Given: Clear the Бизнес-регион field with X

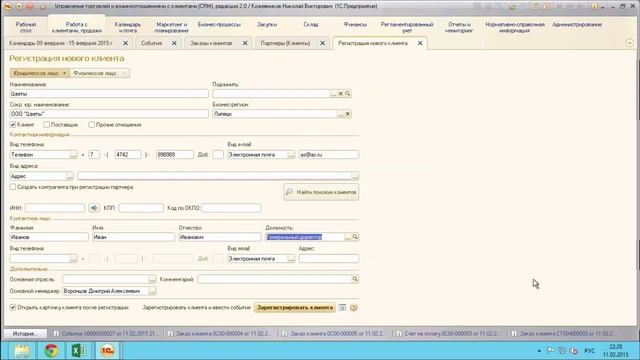Looking at the screenshot, I should (348, 114).
